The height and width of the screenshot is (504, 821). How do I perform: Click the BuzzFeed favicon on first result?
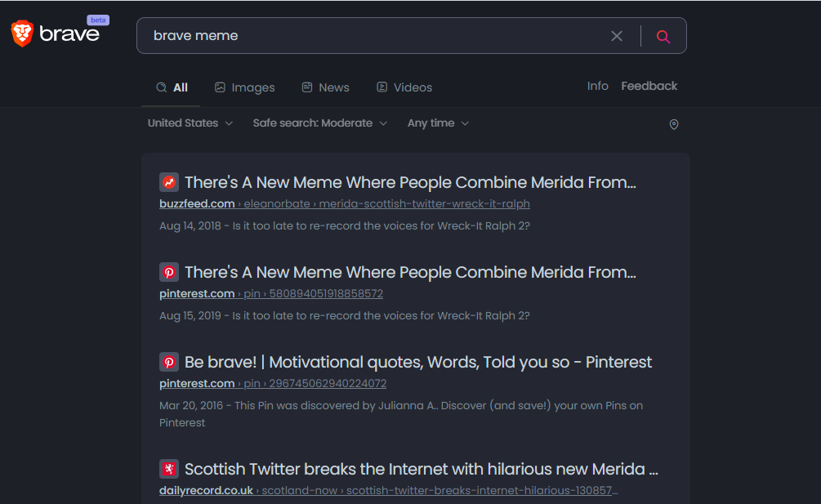(169, 182)
